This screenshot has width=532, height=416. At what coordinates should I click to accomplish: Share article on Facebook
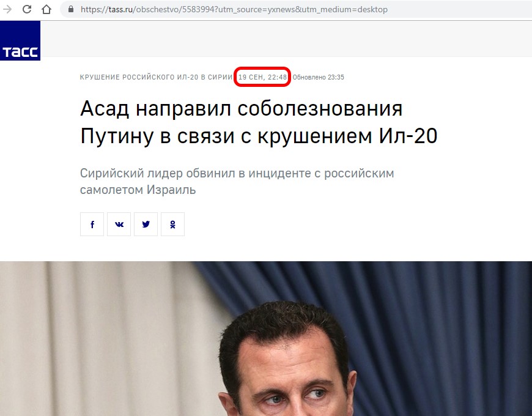92,225
